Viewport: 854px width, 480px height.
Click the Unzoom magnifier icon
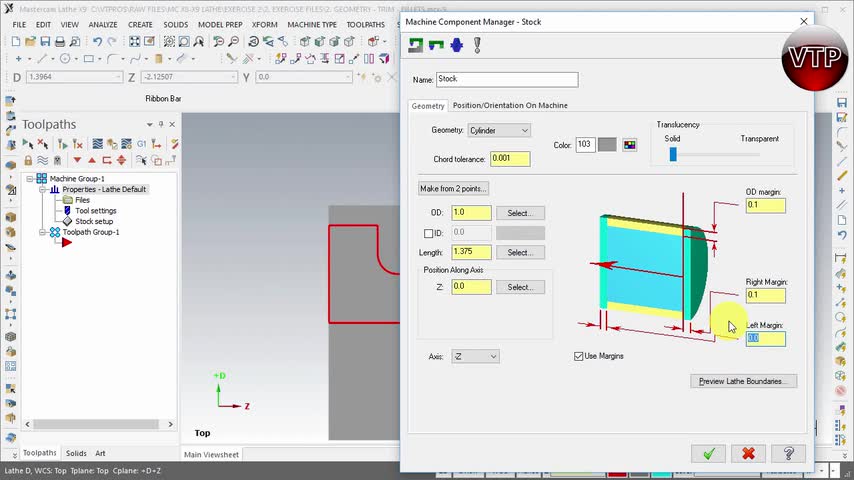234,41
